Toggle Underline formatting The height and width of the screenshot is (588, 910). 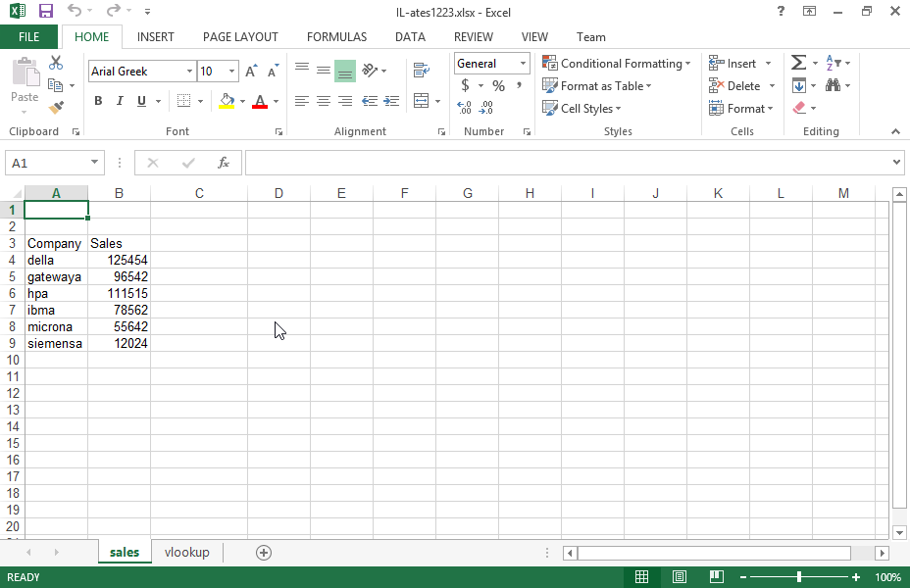tap(141, 101)
